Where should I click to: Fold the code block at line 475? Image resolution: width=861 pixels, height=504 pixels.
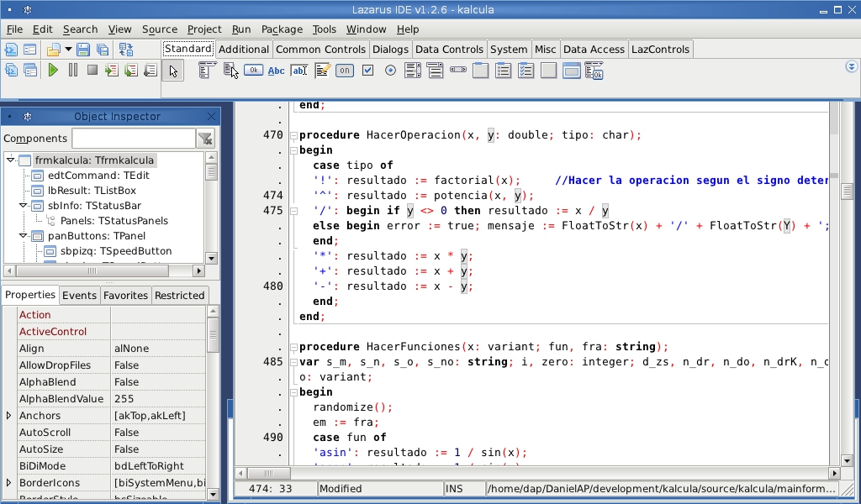point(293,211)
